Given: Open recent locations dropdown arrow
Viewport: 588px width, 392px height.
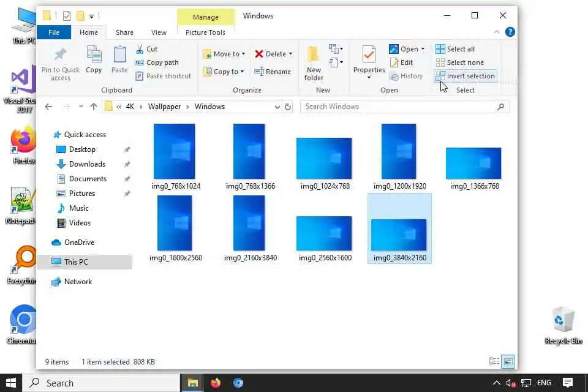Looking at the screenshot, I should coord(81,107).
